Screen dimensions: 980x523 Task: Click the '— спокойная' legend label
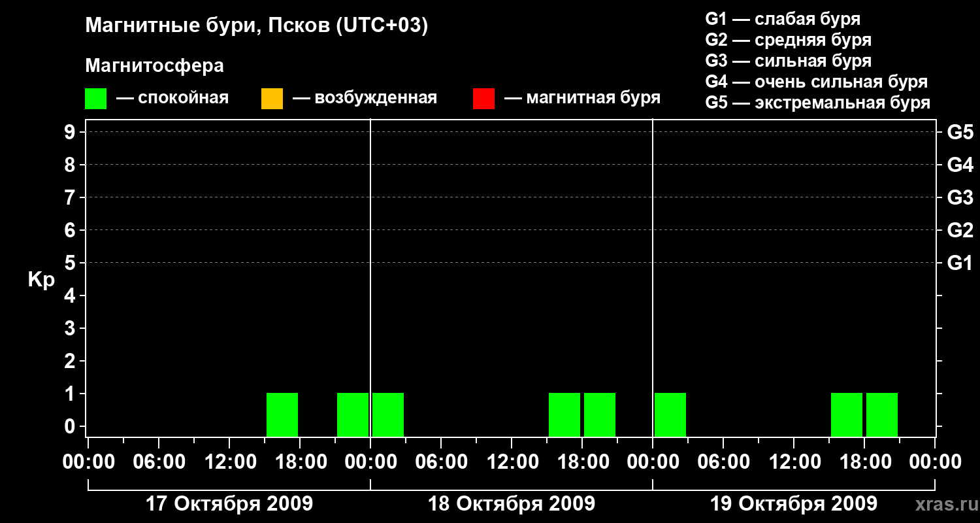coord(172,99)
